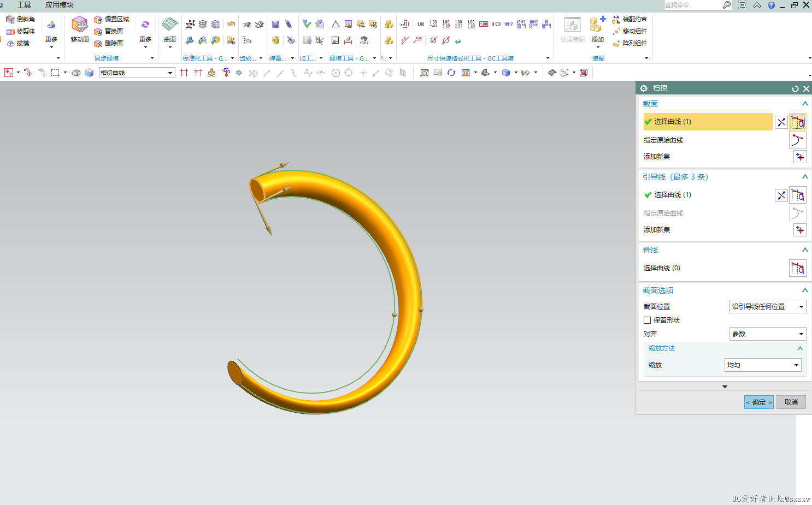Click the reset icon in 扫掠 dialog title
The image size is (812, 505).
point(795,88)
